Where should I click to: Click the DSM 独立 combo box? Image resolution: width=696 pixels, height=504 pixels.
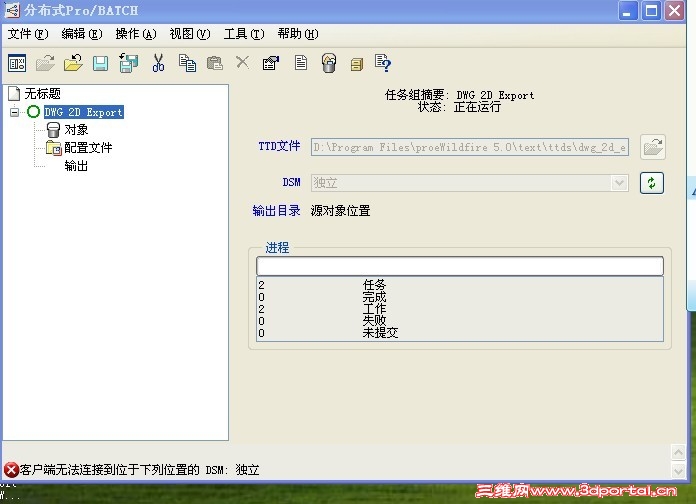tap(470, 183)
